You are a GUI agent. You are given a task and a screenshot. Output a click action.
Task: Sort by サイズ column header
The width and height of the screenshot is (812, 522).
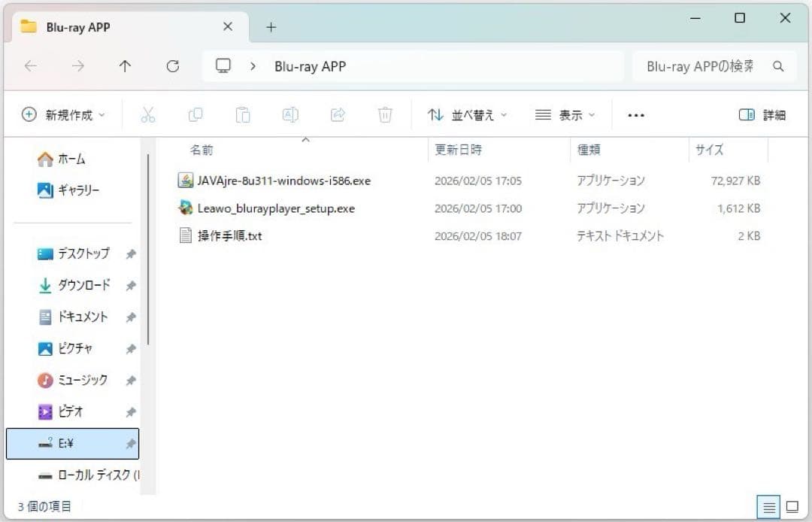(709, 150)
